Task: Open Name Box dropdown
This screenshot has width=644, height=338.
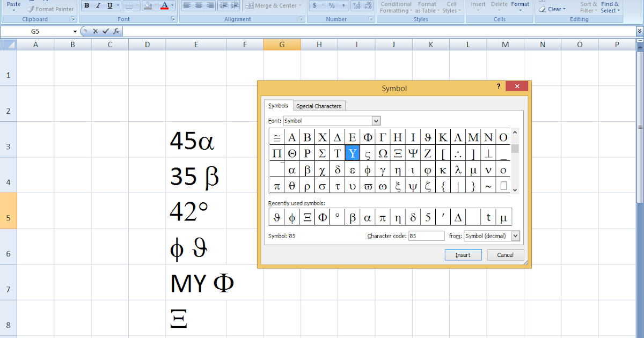Action: tap(75, 31)
